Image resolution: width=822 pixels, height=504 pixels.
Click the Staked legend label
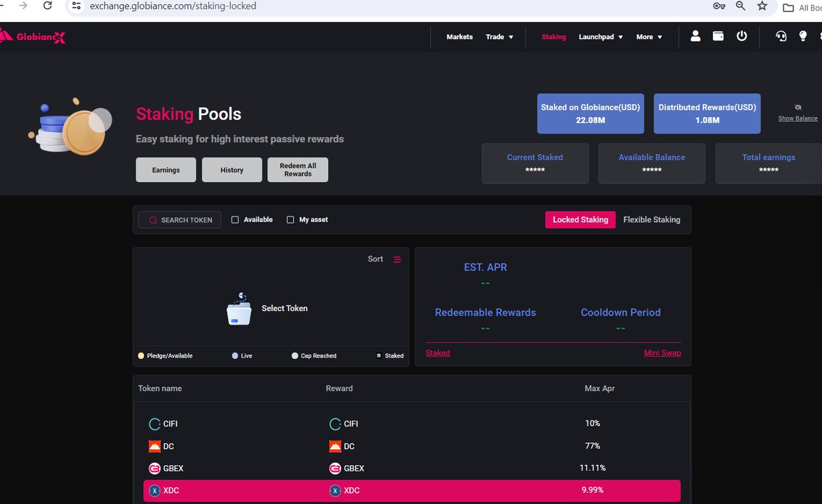coord(394,356)
